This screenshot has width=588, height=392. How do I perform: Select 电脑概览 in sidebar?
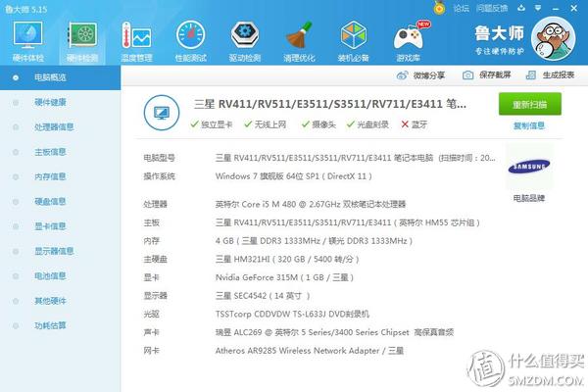[x=60, y=77]
